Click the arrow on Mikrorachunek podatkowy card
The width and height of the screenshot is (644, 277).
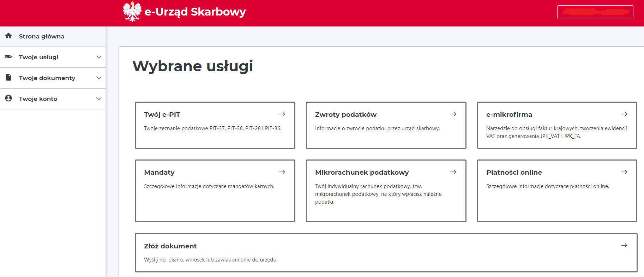[453, 172]
